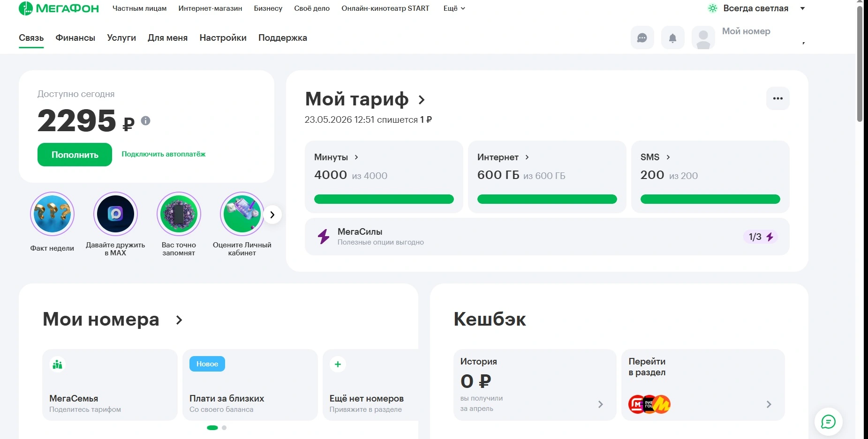The height and width of the screenshot is (439, 868).
Task: Open the Своё дело link
Action: 312,8
